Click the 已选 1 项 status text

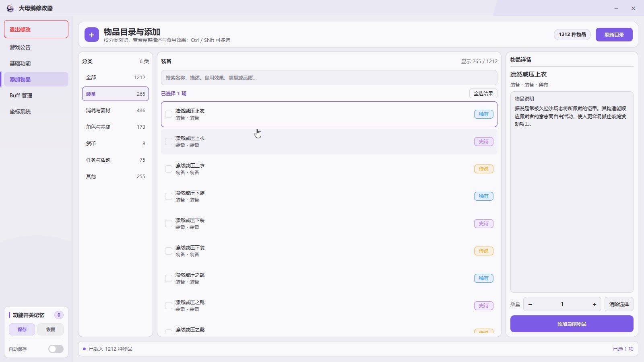[x=623, y=349]
